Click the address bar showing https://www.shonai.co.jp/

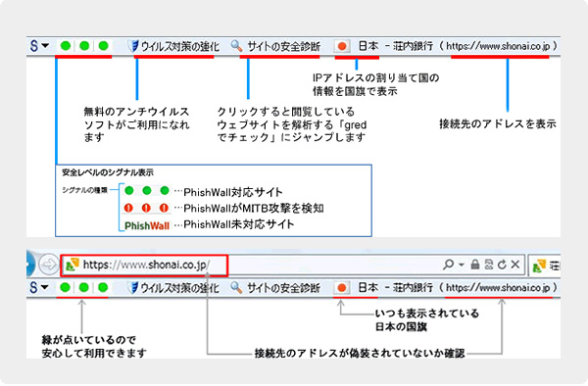[x=144, y=265]
